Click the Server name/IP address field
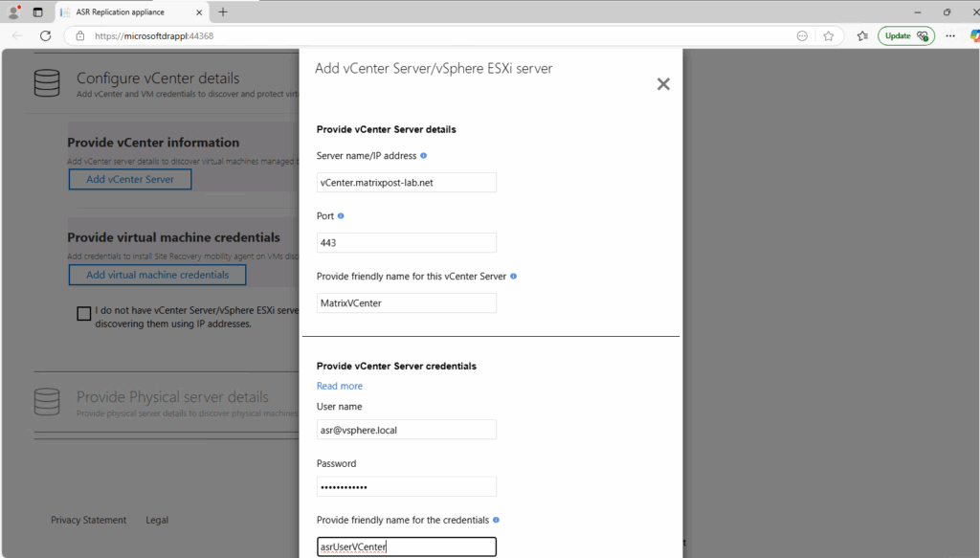This screenshot has height=558, width=980. [406, 183]
